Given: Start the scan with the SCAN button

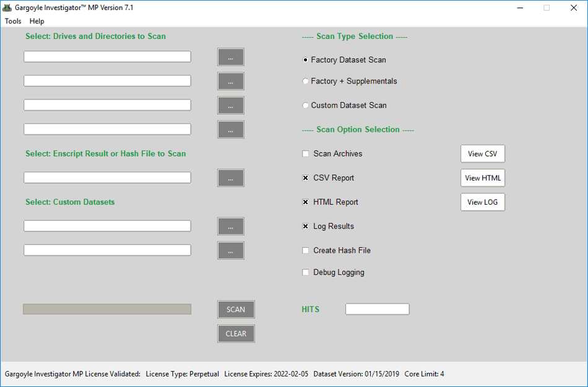Looking at the screenshot, I should [236, 310].
